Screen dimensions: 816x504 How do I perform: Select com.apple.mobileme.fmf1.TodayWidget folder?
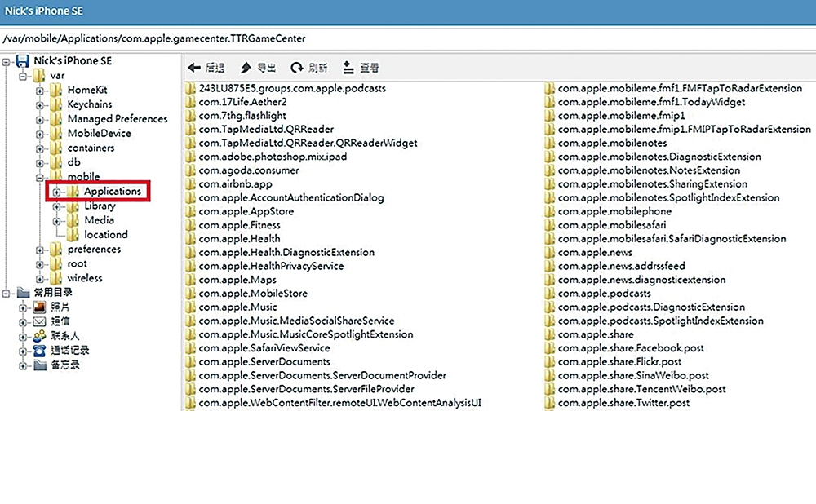pos(651,102)
